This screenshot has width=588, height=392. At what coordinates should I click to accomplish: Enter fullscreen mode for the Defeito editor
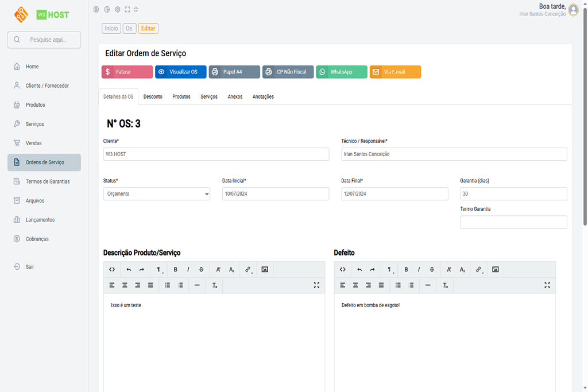(x=547, y=285)
